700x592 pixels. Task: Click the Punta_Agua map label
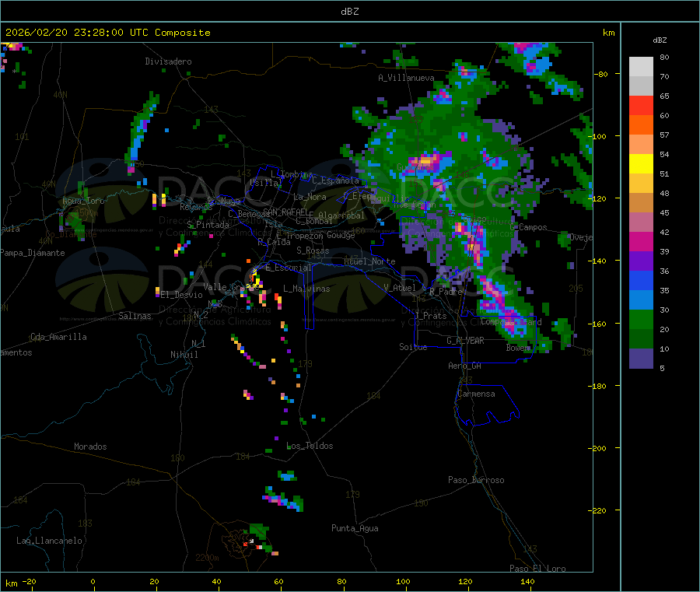pyautogui.click(x=355, y=528)
